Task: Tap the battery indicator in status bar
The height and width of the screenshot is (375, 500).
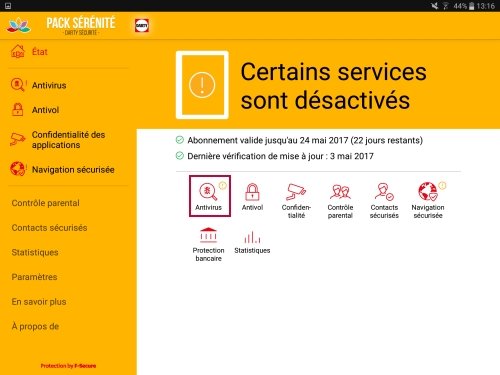Action: click(x=471, y=6)
